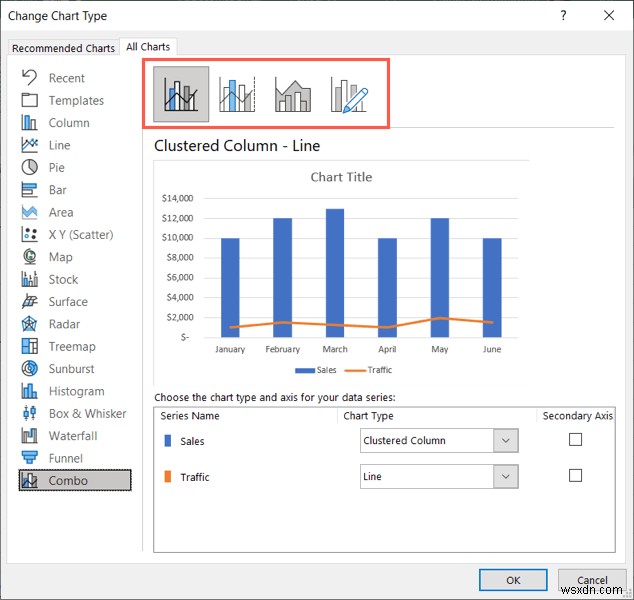Select the Sunburst label in chart list
The image size is (634, 600).
tap(72, 368)
